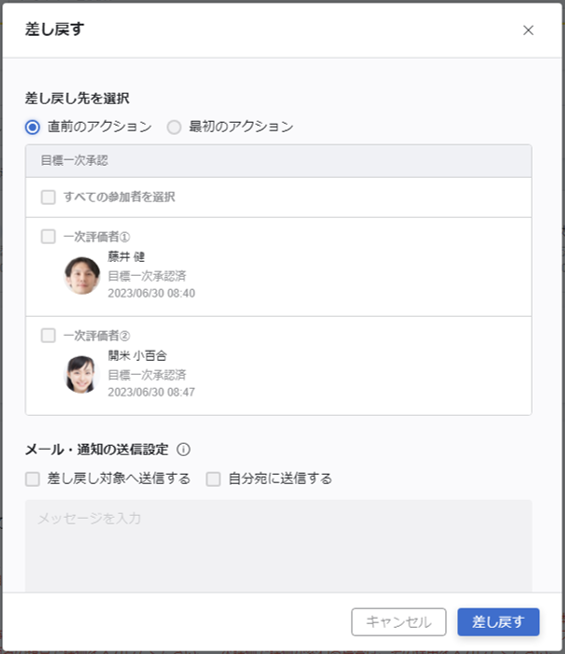Check the 一次評価者② checkbox
Screen dimensions: 565x654
(x=48, y=335)
